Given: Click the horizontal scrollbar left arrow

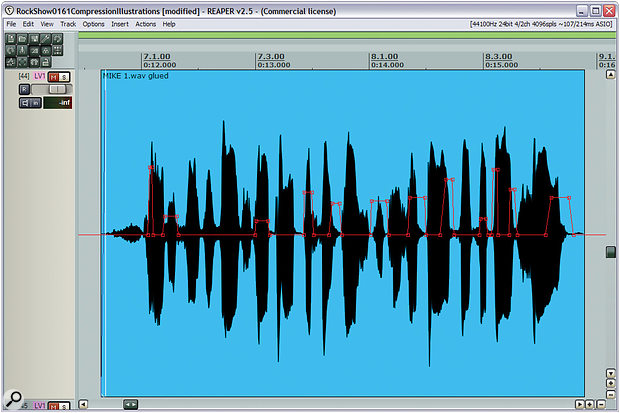Looking at the screenshot, I should coord(83,404).
